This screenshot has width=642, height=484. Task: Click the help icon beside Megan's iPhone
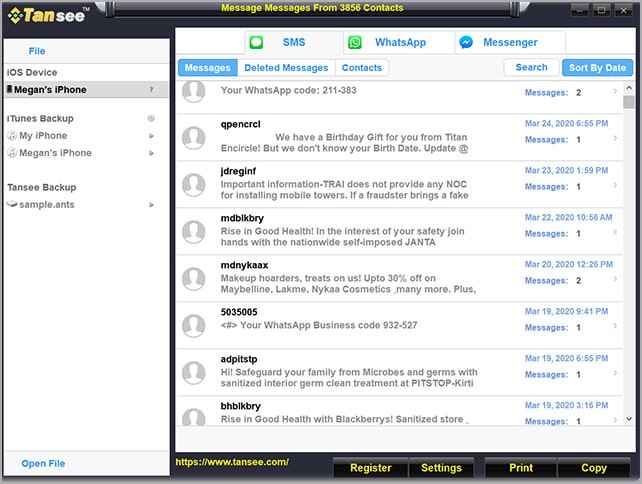151,90
